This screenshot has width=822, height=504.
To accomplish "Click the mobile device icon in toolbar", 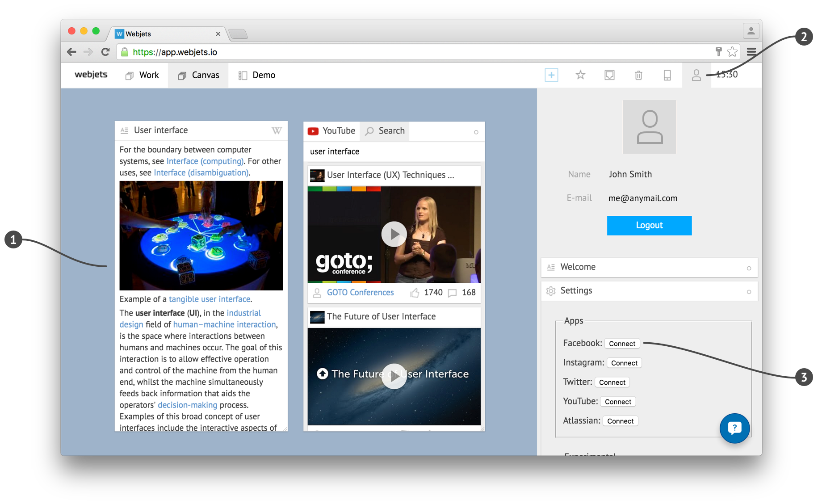I will point(667,75).
